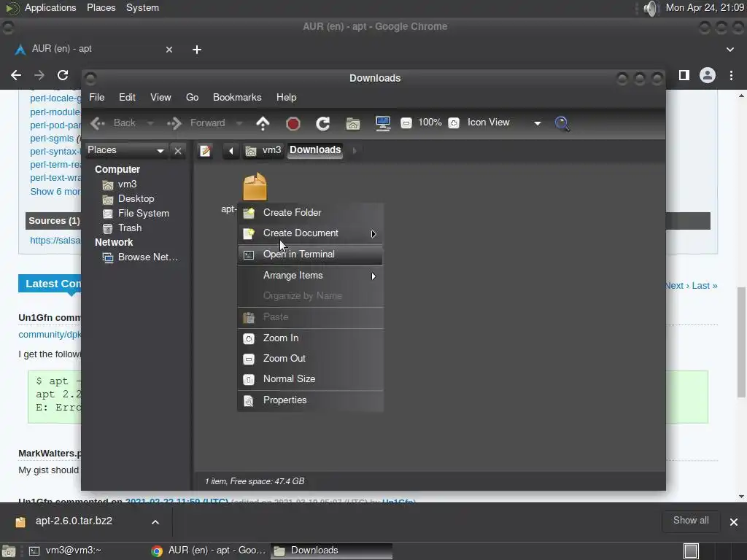Click the vm3 path bar button
Viewport: 747px width, 560px height.
click(263, 150)
